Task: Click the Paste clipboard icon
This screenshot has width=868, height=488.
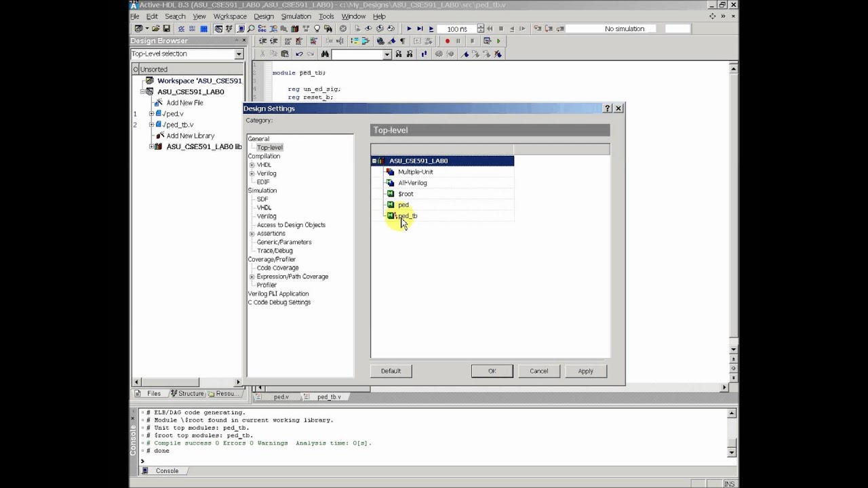Action: (285, 54)
